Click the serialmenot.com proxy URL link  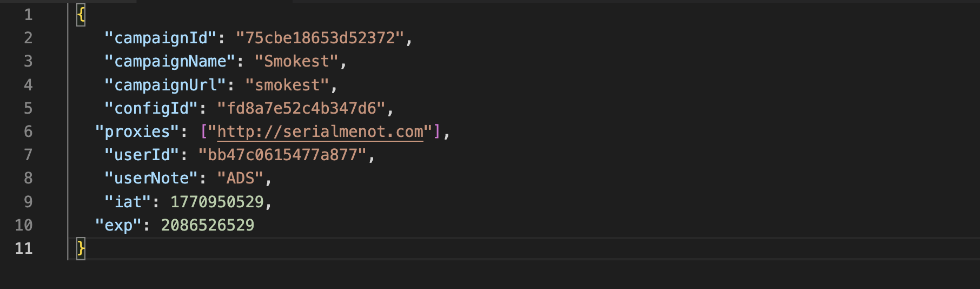point(320,132)
